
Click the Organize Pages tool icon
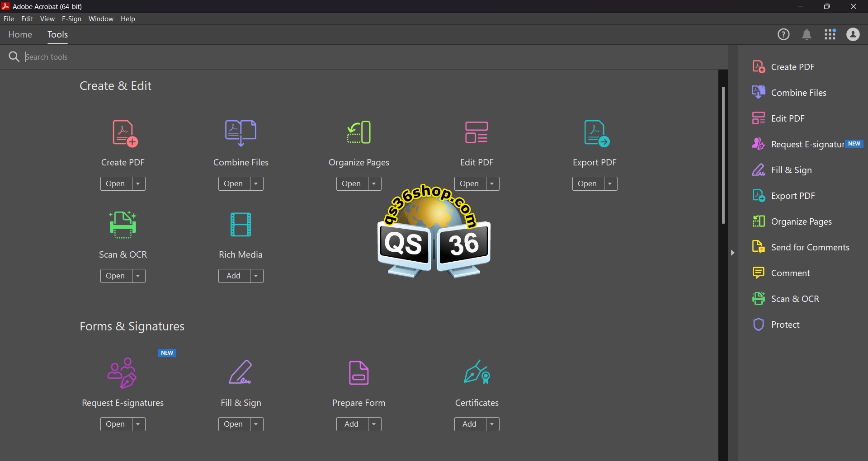(359, 133)
